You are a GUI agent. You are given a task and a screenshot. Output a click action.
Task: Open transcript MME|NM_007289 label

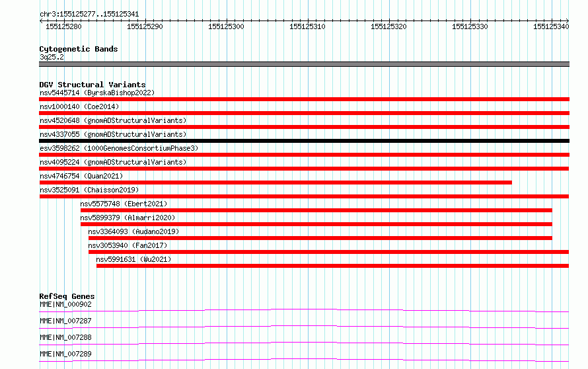pyautogui.click(x=65, y=354)
